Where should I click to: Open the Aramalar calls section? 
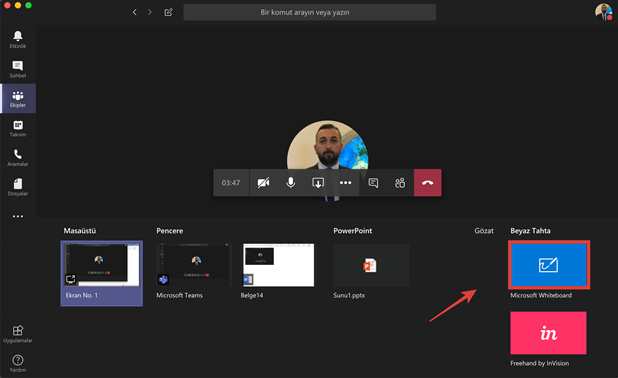18,158
